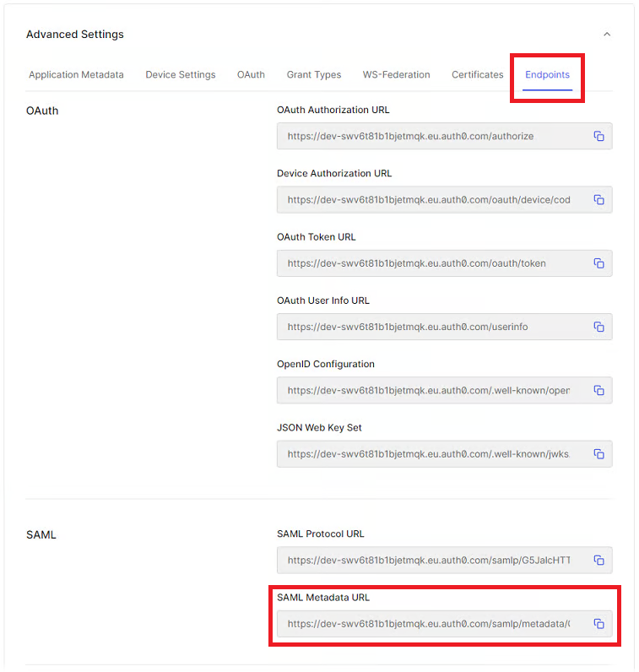Copy the Device Authorization URL
Screen dimensions: 639x672
[x=598, y=200]
